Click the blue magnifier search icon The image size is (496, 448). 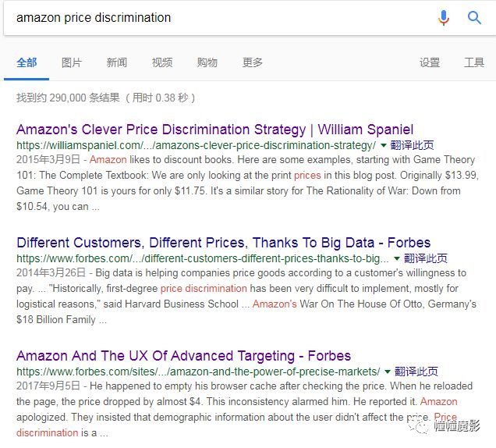point(474,18)
